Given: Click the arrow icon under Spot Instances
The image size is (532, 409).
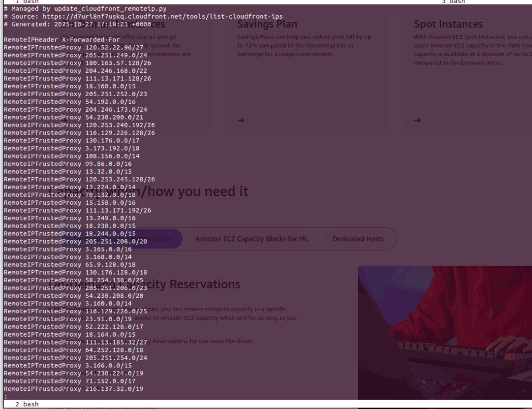Looking at the screenshot, I should tap(417, 120).
